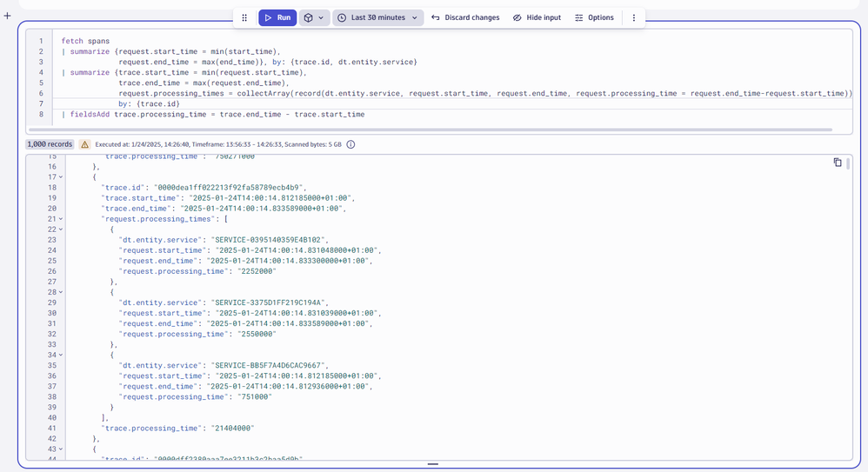Open the cube-icon dropdown beside Run
This screenshot has height=472, width=868.
[x=313, y=17]
